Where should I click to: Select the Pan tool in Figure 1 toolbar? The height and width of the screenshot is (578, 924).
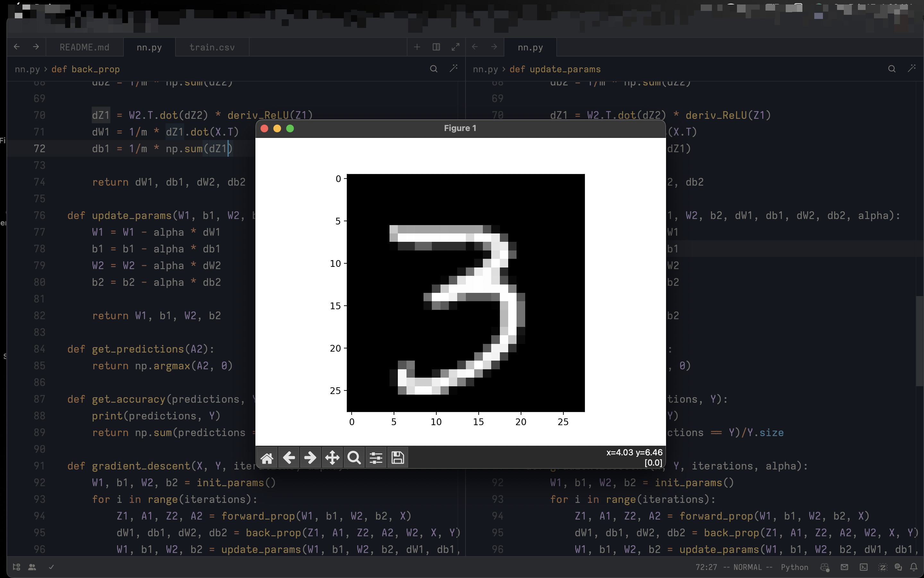coord(332,458)
